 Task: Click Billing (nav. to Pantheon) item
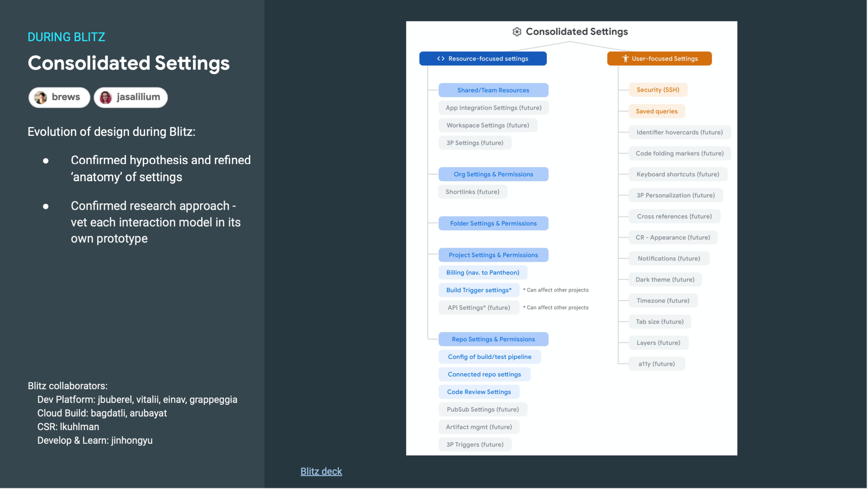pyautogui.click(x=483, y=272)
